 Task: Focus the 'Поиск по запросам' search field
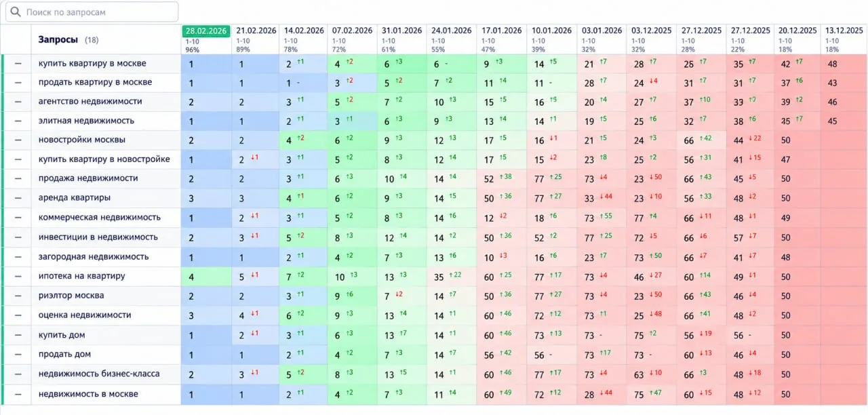pyautogui.click(x=92, y=12)
